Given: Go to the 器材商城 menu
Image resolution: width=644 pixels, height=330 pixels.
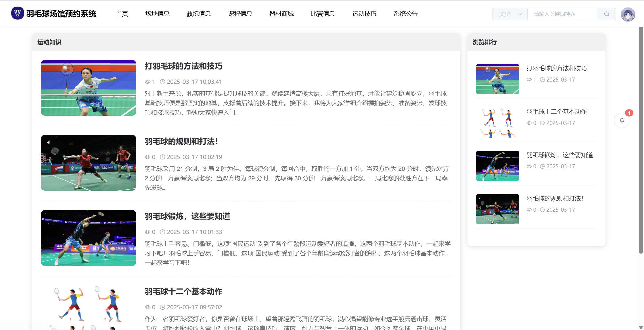Looking at the screenshot, I should pos(281,14).
